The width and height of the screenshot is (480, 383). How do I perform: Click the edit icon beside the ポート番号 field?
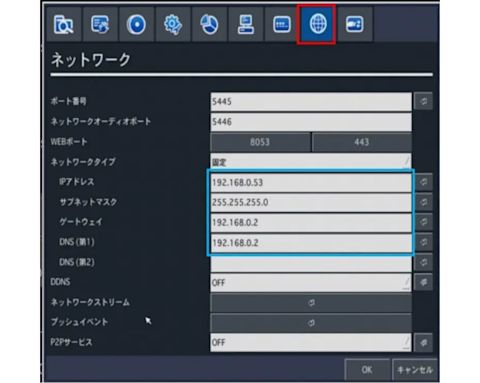[423, 101]
